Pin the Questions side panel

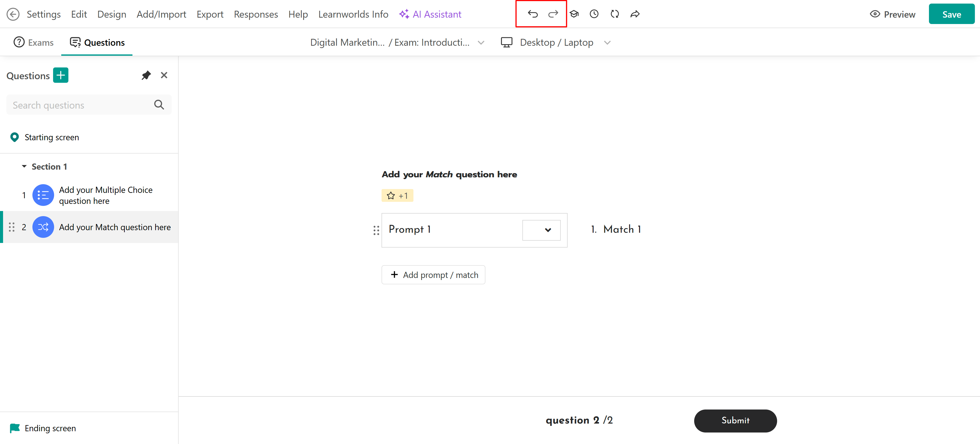(x=146, y=75)
